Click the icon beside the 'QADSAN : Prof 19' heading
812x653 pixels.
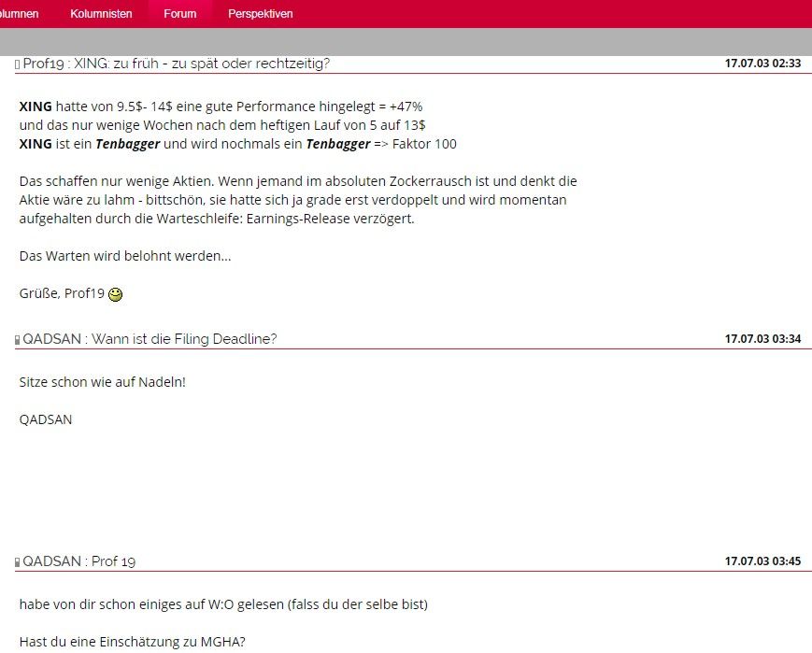pos(17,562)
